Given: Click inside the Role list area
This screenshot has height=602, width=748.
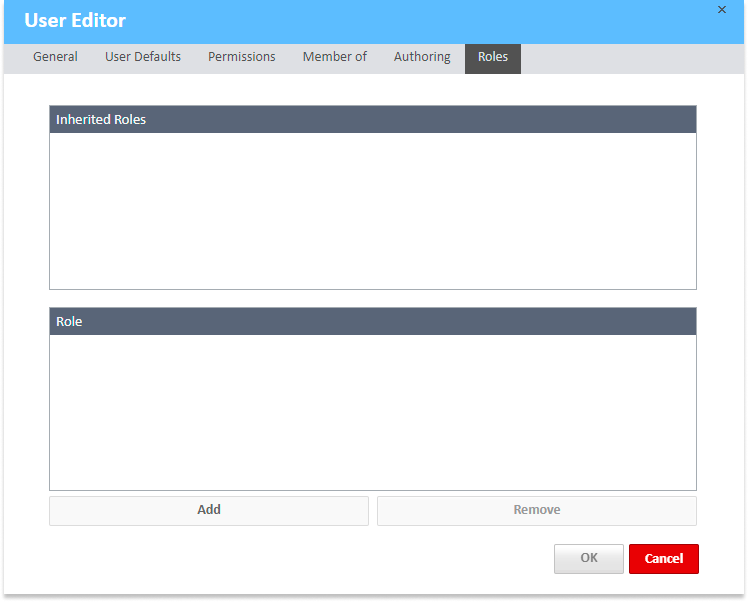Looking at the screenshot, I should pos(373,412).
